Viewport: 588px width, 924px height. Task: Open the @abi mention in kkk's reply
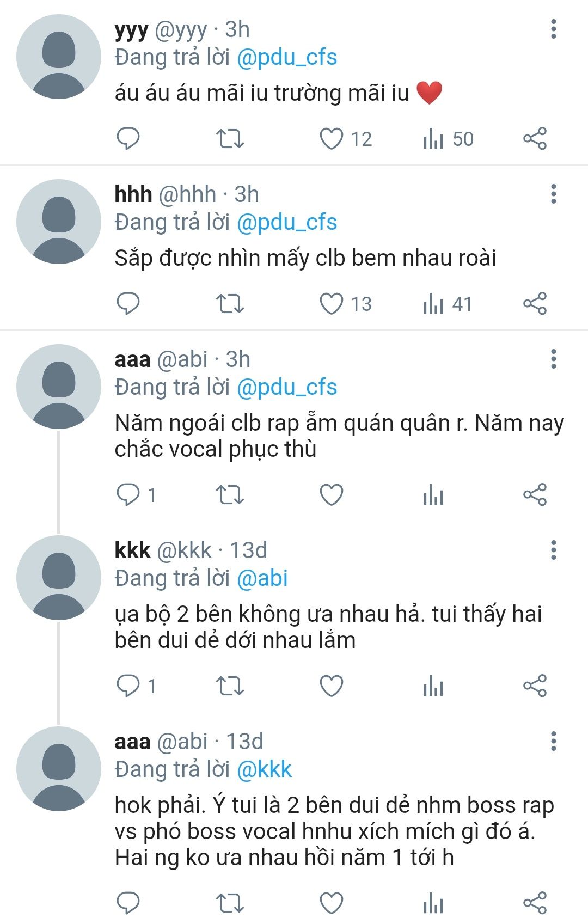pos(262,578)
